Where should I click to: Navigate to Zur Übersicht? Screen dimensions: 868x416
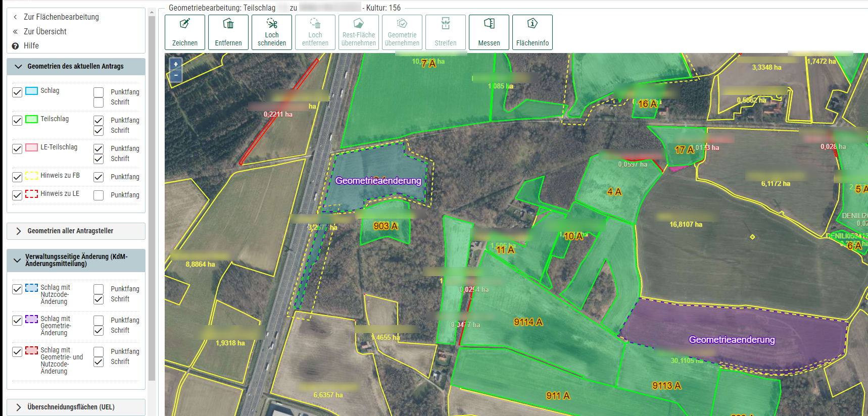pos(45,31)
